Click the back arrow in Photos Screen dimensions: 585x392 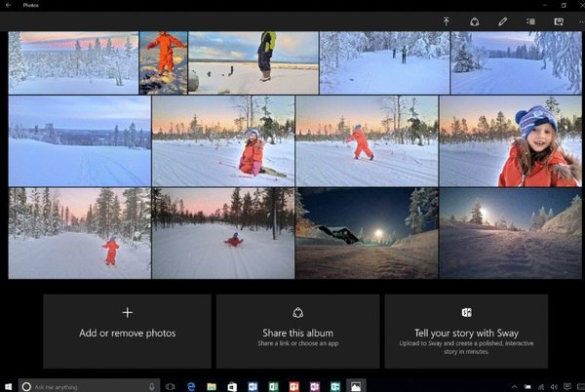[8, 5]
